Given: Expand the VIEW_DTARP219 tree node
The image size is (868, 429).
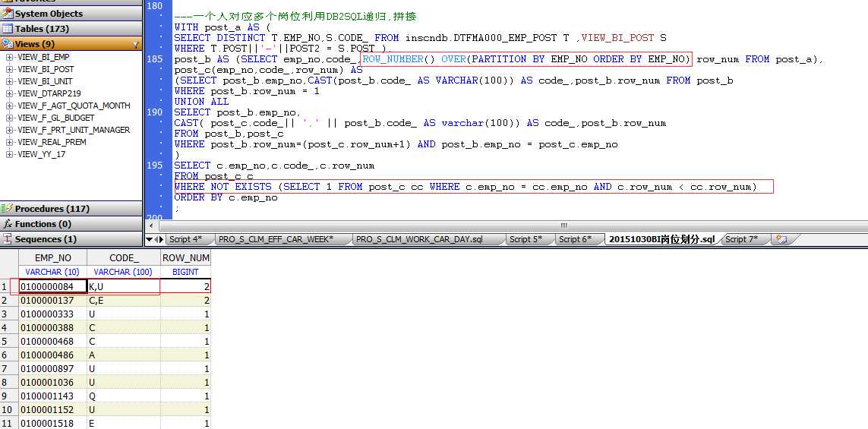Looking at the screenshot, I should click(9, 93).
